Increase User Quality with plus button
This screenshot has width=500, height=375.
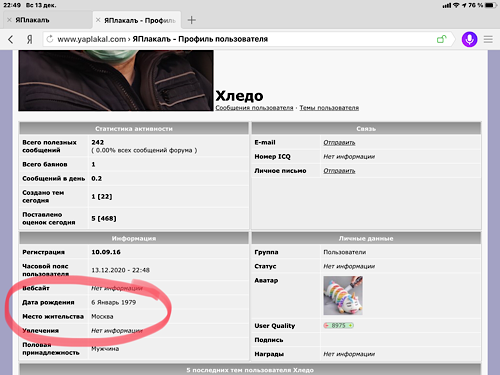[350, 326]
